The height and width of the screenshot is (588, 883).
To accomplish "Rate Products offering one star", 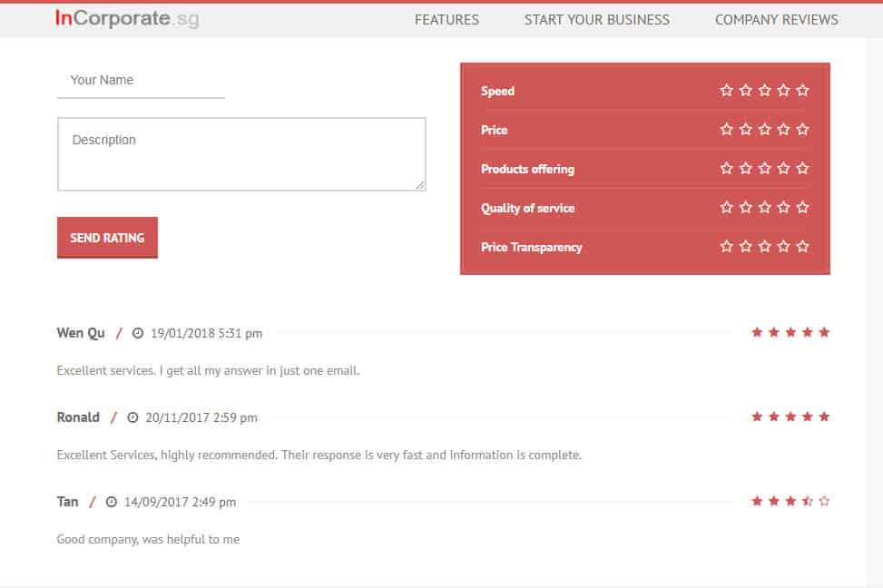I will pos(726,169).
